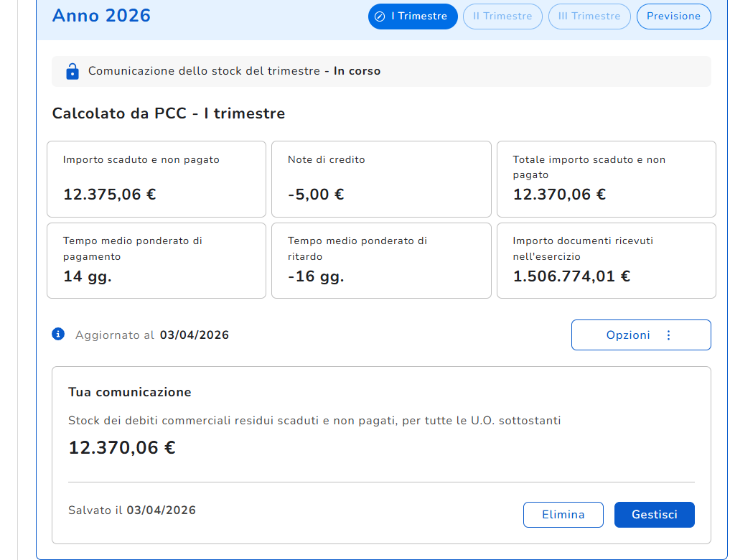This screenshot has height=560, width=730.
Task: Select the Note di credito card
Action: [x=380, y=179]
